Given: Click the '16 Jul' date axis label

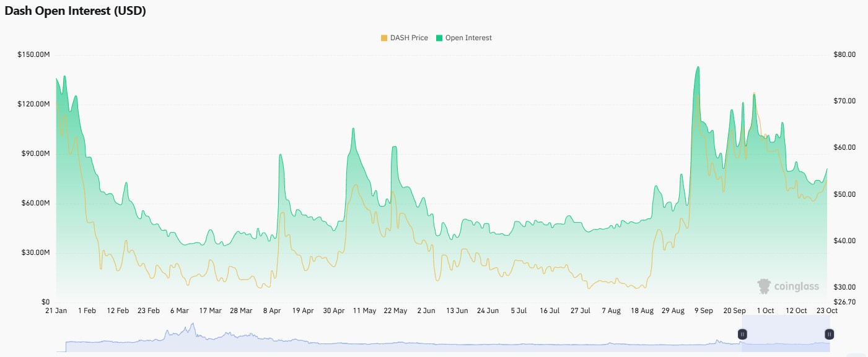Looking at the screenshot, I should [550, 311].
